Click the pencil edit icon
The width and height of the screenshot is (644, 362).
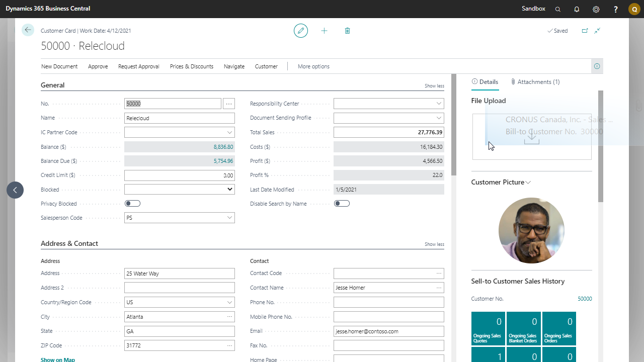[301, 31]
